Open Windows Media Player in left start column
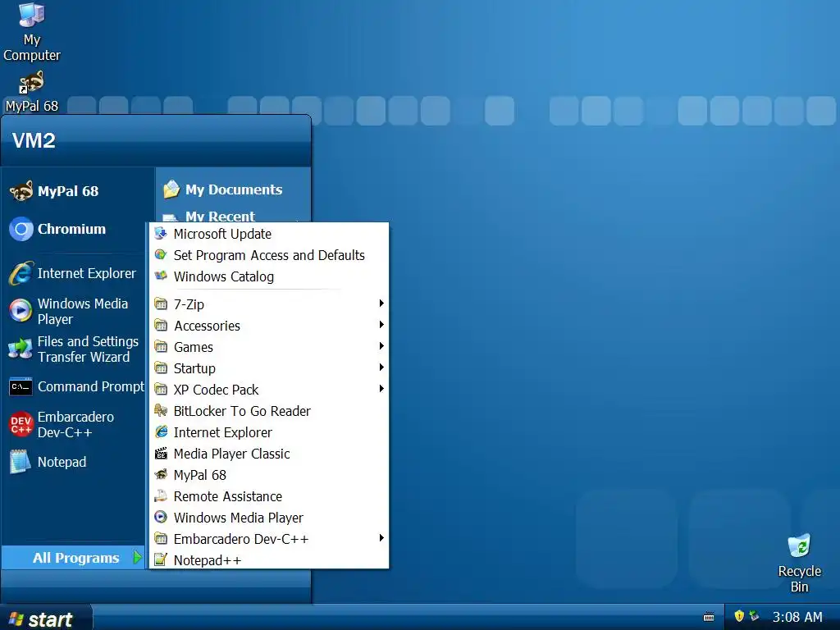Image resolution: width=840 pixels, height=630 pixels. tap(73, 311)
